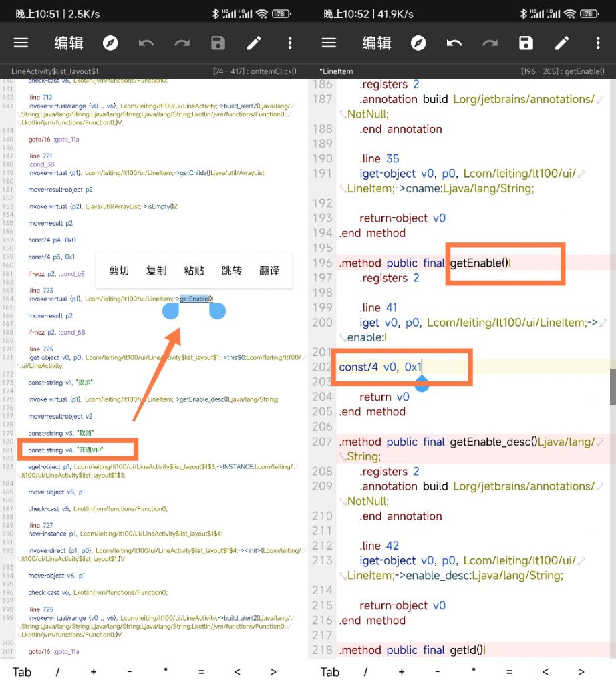Choose 剪切 from the selection popup
616x684 pixels.
pyautogui.click(x=119, y=271)
